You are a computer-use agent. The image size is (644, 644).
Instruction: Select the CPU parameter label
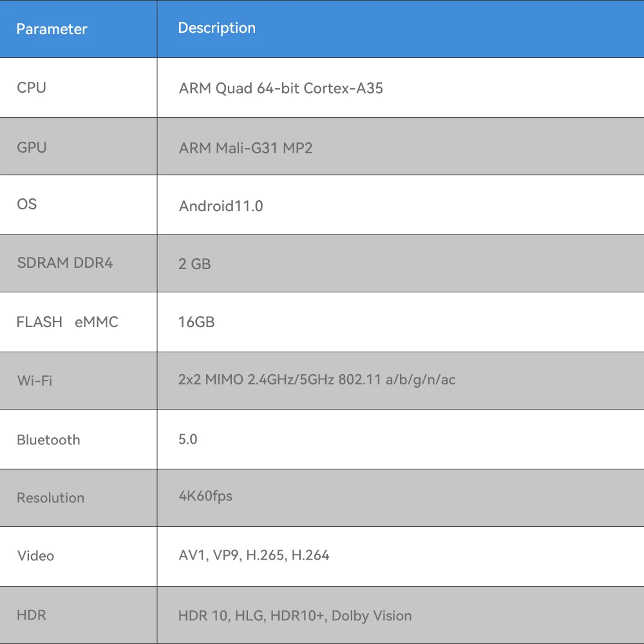pyautogui.click(x=32, y=88)
